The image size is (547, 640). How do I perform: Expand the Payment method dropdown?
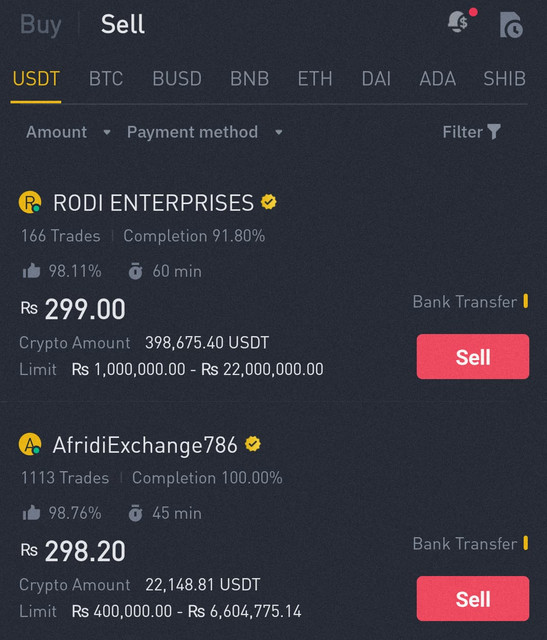click(x=205, y=132)
